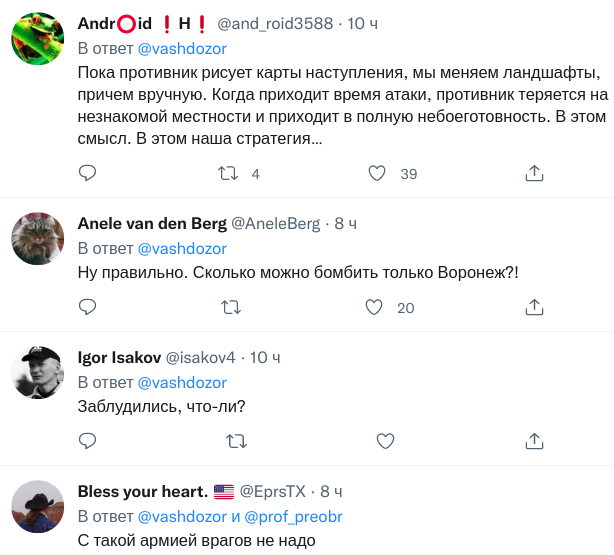
Task: Like Anele van den Berg's tweet
Action: [x=377, y=307]
